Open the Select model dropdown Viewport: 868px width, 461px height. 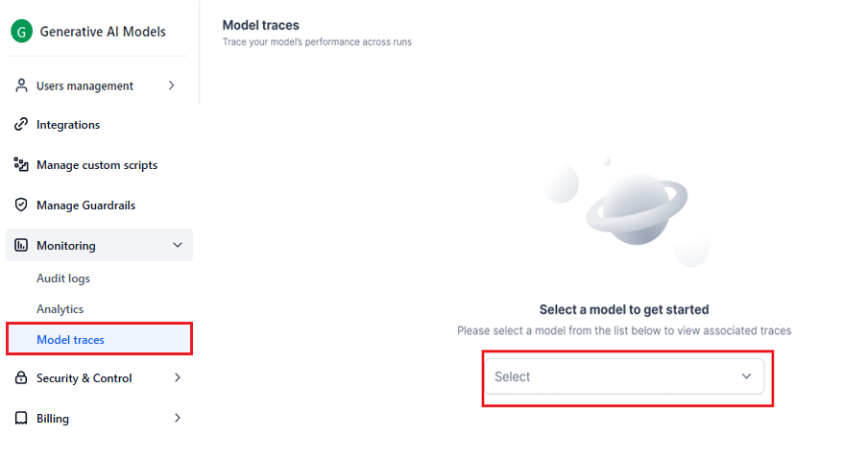click(x=615, y=376)
